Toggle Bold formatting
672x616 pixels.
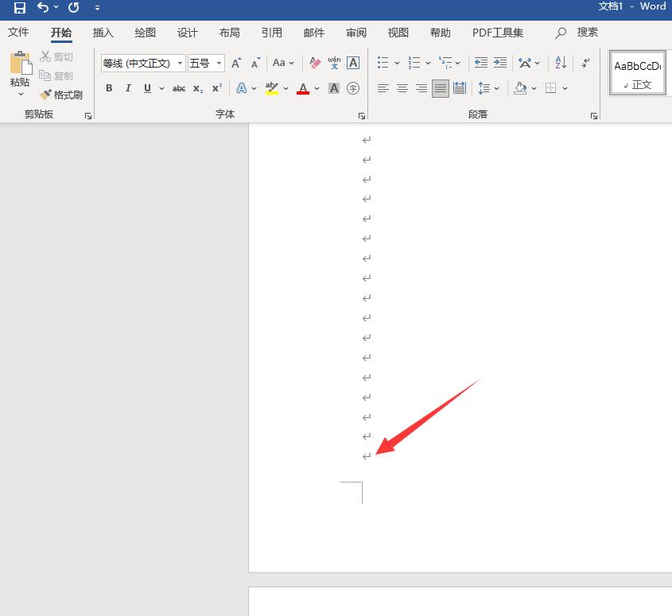(109, 88)
